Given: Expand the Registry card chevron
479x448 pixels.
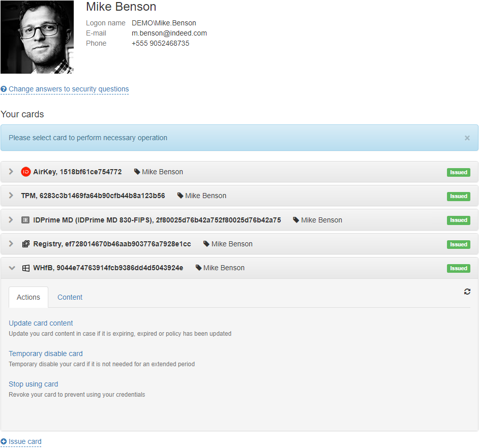Looking at the screenshot, I should [11, 244].
